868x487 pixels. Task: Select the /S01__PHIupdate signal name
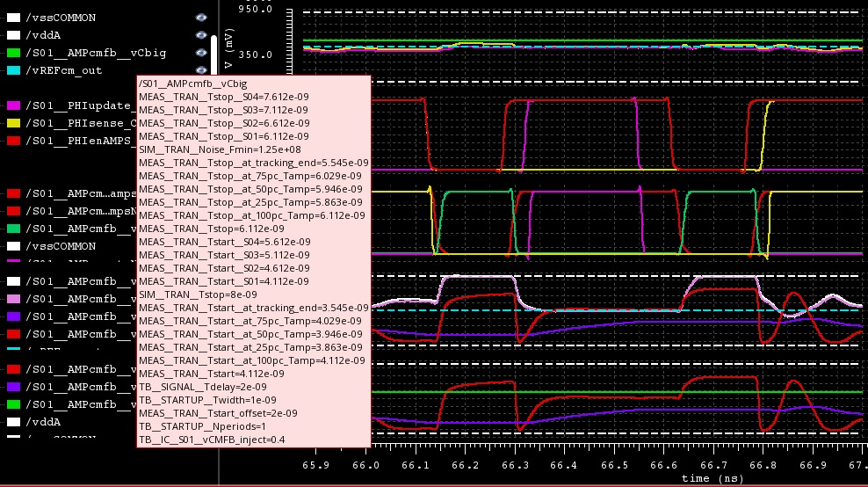(79, 105)
